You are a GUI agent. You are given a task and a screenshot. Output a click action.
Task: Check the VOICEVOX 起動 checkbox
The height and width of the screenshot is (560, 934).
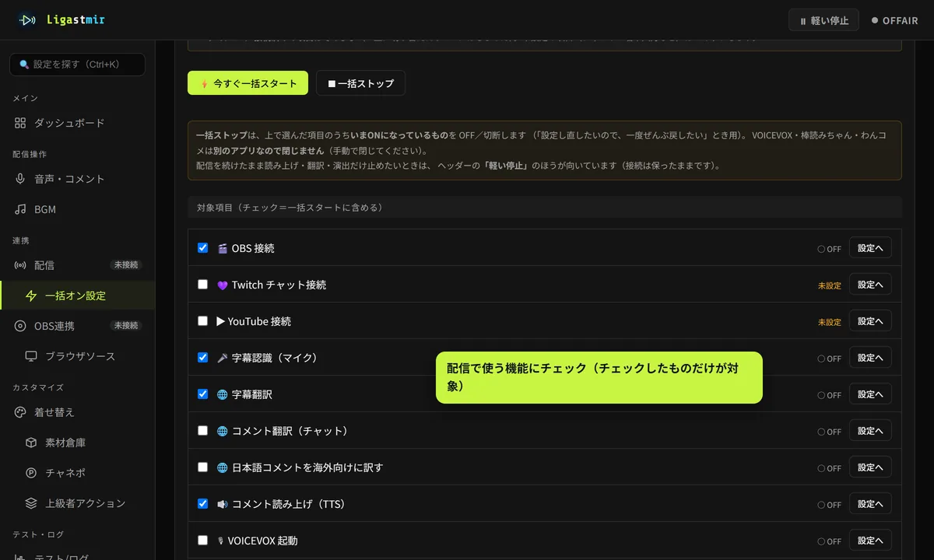tap(203, 540)
